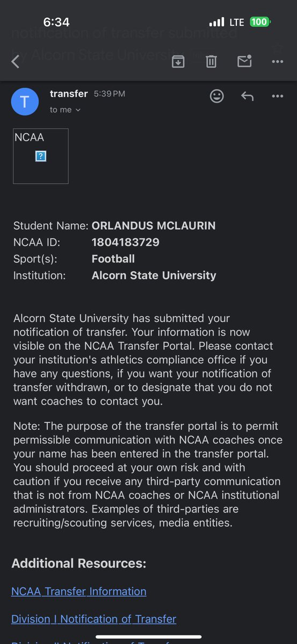This screenshot has width=297, height=644.
Task: Tap the battery indicator showing 100
Action: coord(260,22)
